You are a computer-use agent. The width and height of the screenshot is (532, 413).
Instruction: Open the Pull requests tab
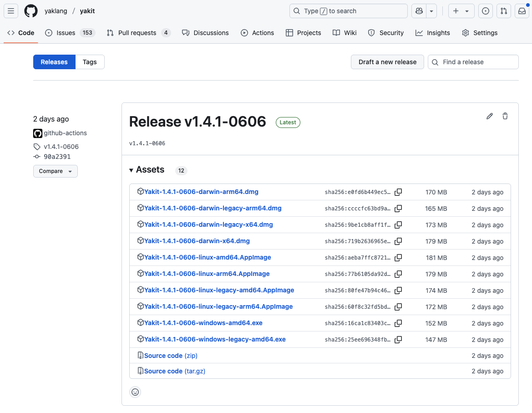(138, 33)
